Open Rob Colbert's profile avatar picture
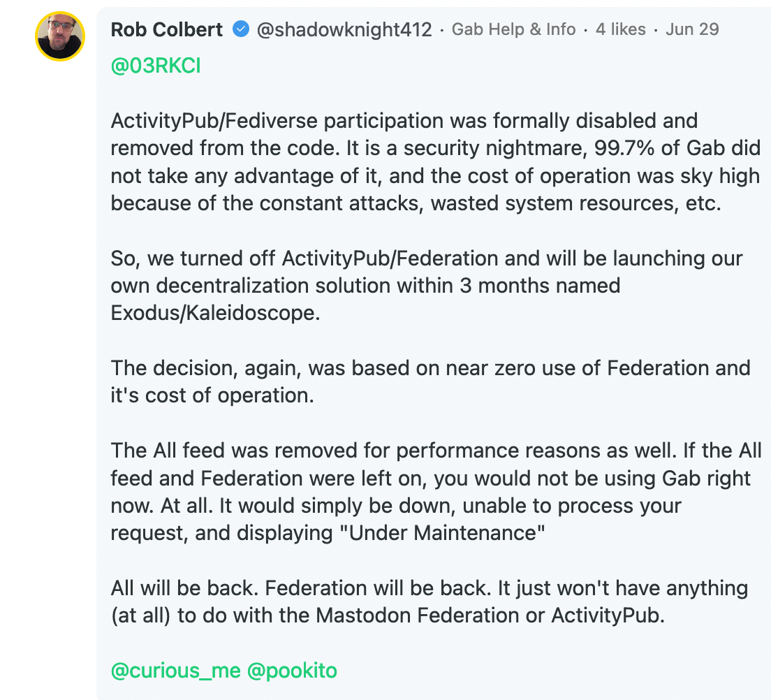This screenshot has height=700, width=771. point(60,36)
